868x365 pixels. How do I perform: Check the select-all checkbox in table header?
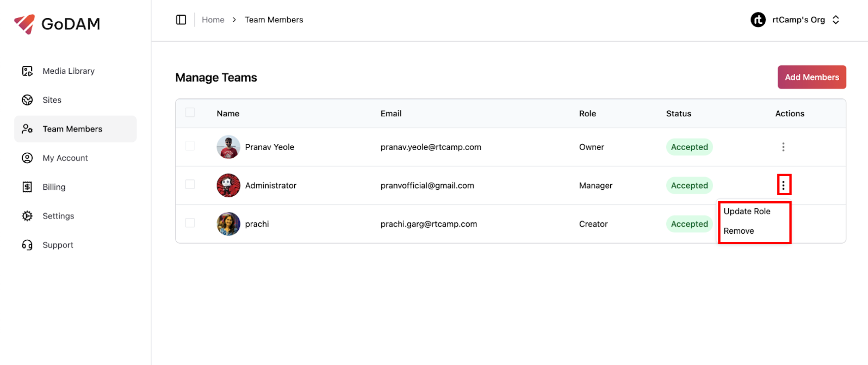coord(190,113)
